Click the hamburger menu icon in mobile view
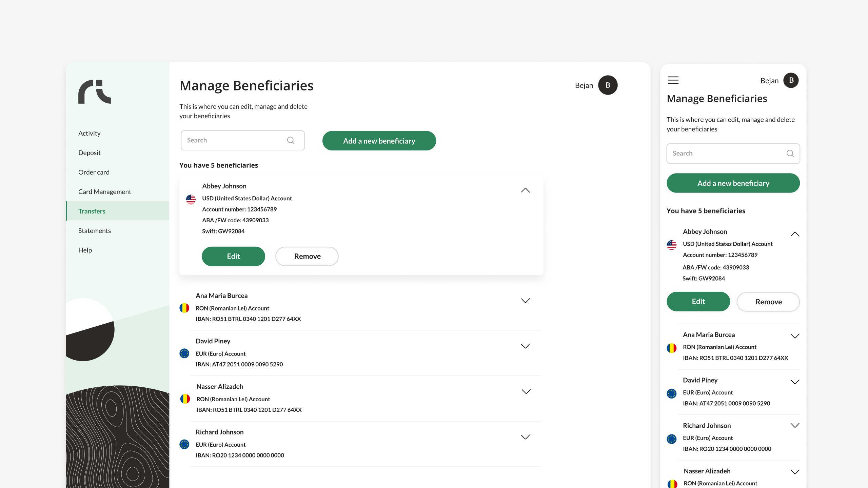Image resolution: width=868 pixels, height=488 pixels. point(673,80)
